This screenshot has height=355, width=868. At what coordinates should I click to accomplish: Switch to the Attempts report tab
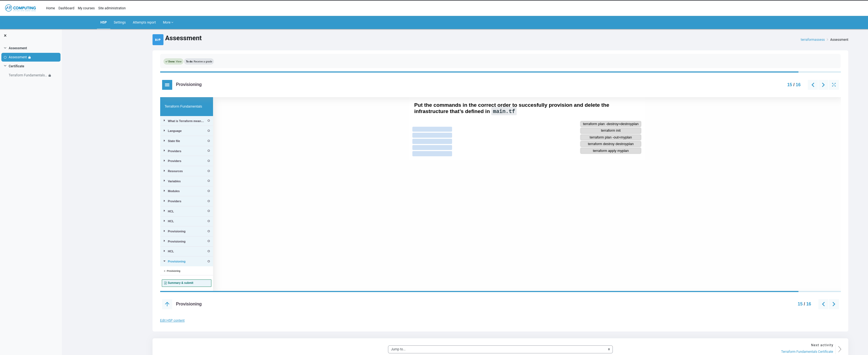coord(144,22)
